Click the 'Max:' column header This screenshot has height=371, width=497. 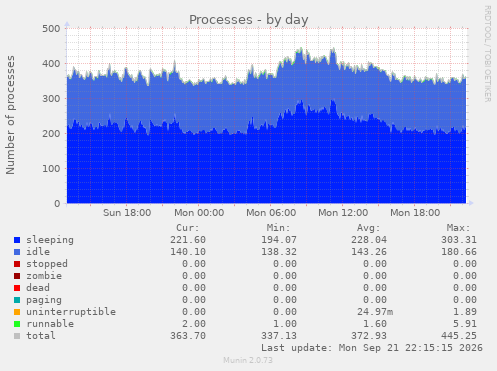(459, 228)
